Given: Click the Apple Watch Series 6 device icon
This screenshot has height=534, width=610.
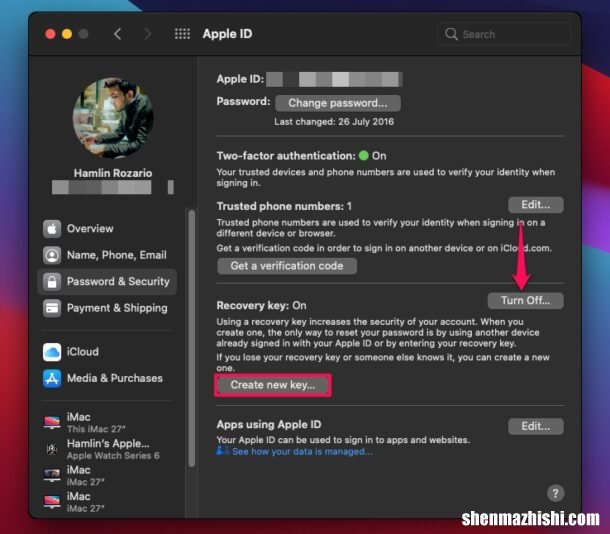Looking at the screenshot, I should (x=52, y=449).
